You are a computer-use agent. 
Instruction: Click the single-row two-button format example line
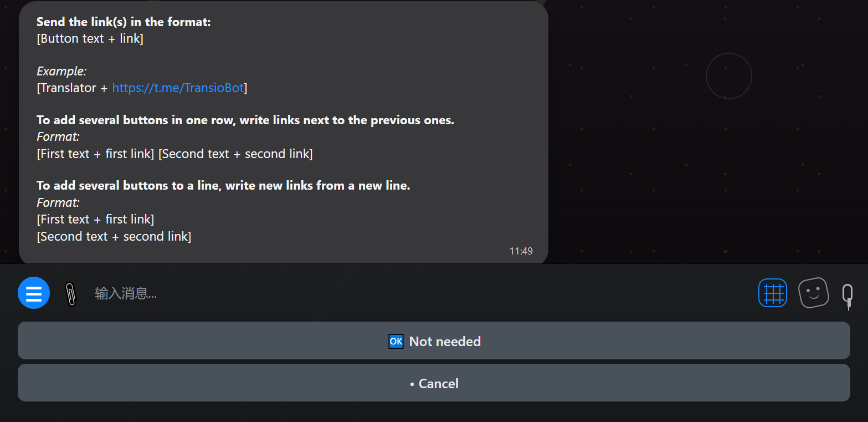coord(174,154)
